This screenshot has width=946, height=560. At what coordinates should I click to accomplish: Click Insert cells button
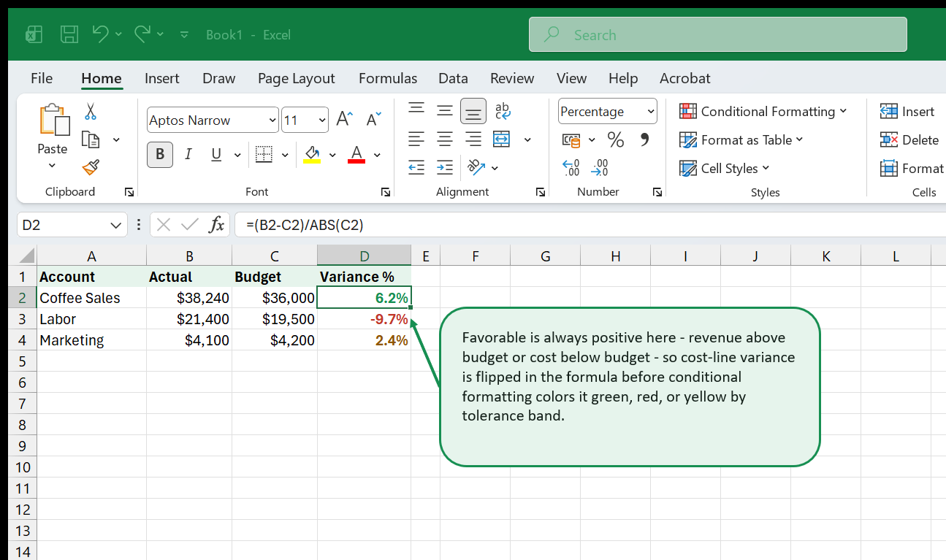[907, 111]
